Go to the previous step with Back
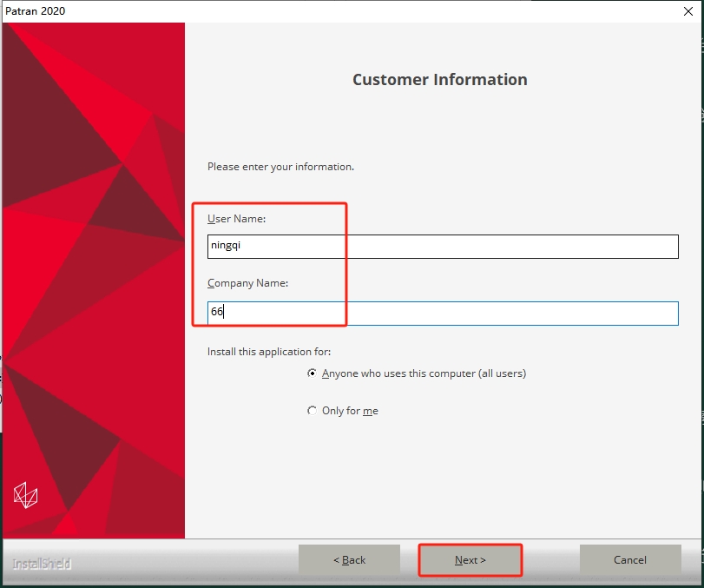 pyautogui.click(x=349, y=560)
